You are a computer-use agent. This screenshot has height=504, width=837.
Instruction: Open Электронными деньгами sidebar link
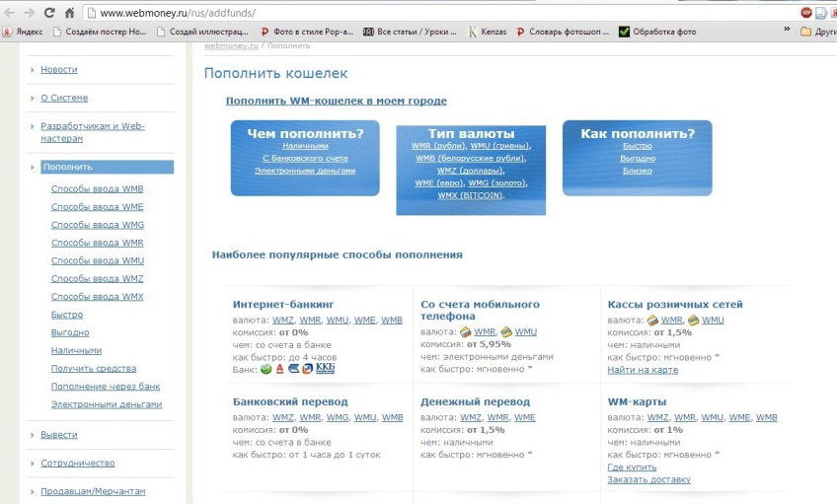pyautogui.click(x=107, y=404)
